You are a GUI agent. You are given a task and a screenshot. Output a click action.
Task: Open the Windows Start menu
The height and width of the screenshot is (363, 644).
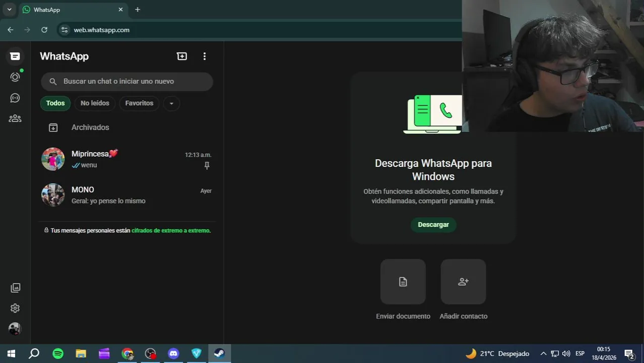click(11, 354)
